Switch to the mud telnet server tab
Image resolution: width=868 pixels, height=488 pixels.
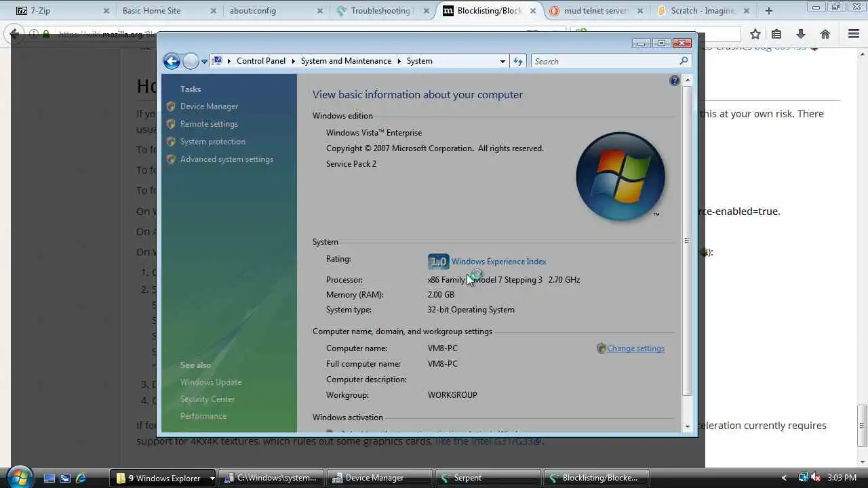click(x=597, y=11)
